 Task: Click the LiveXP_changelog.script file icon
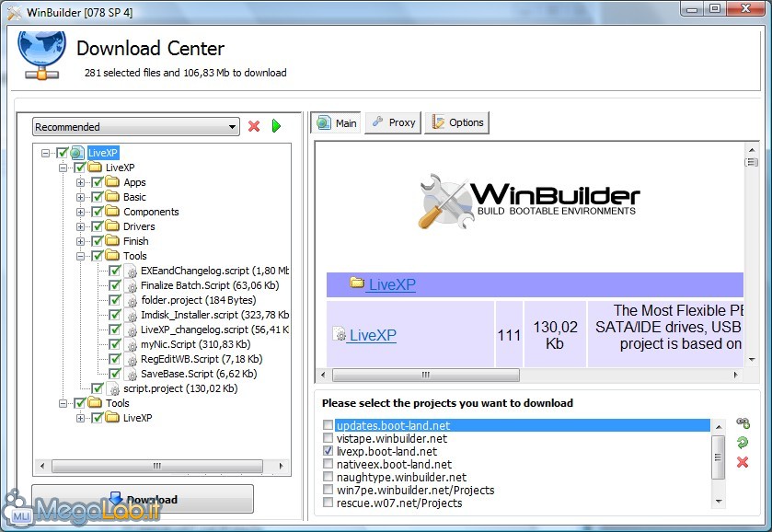(131, 330)
